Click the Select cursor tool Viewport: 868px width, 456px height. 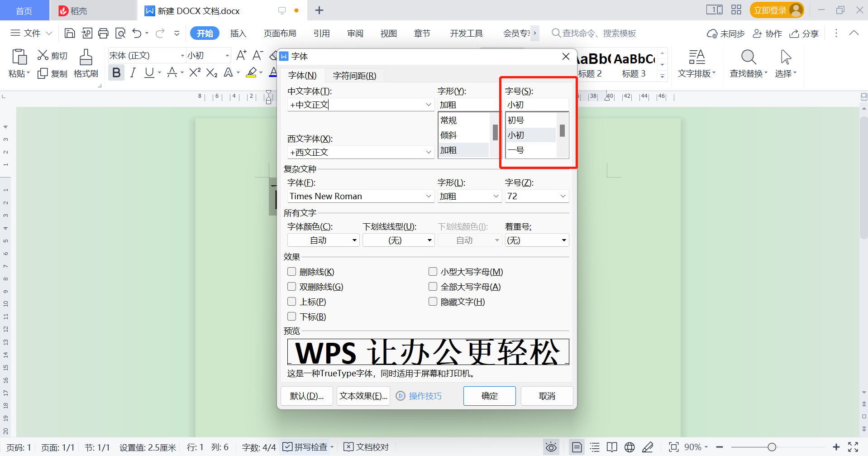786,57
